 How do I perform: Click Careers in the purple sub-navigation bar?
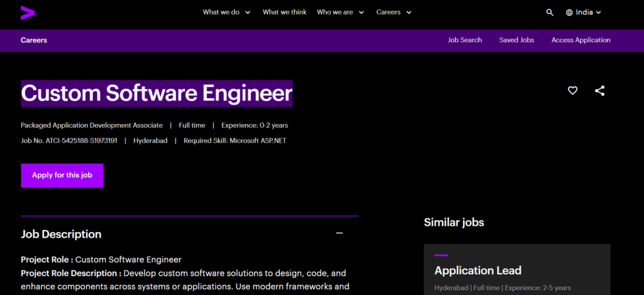34,40
